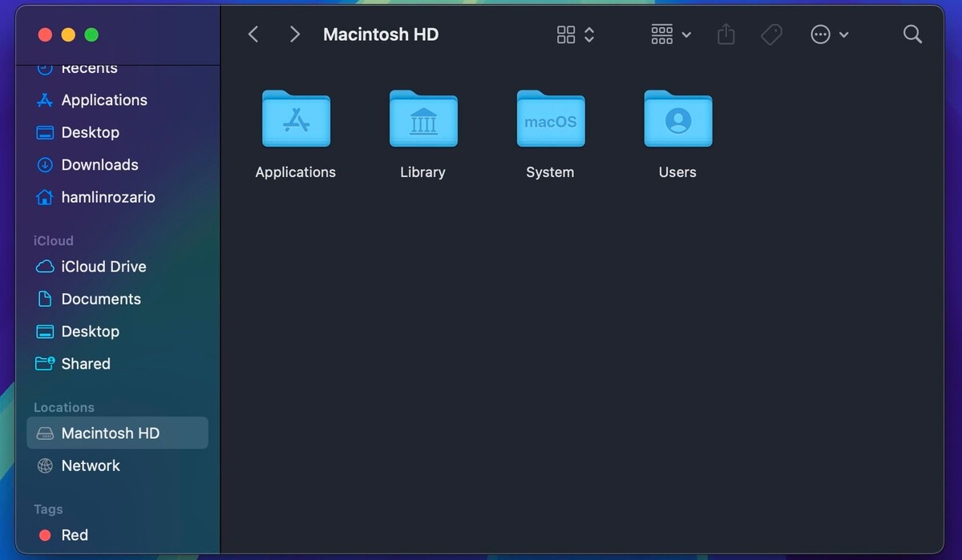This screenshot has width=962, height=560.
Task: Open the Library folder icon
Action: pyautogui.click(x=423, y=119)
